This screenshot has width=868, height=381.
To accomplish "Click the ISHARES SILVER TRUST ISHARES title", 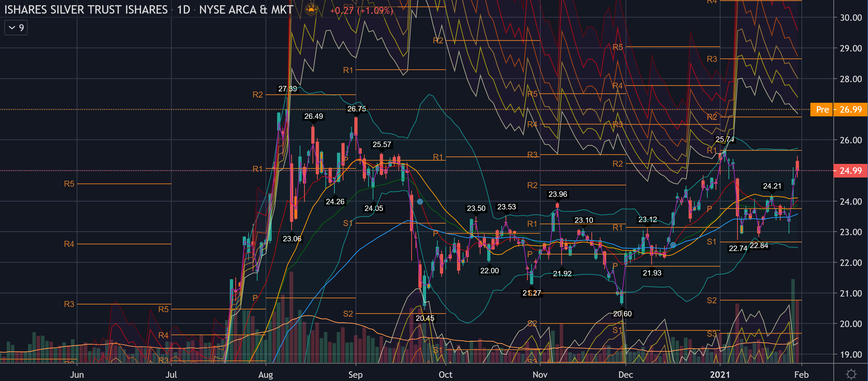I will [x=86, y=9].
